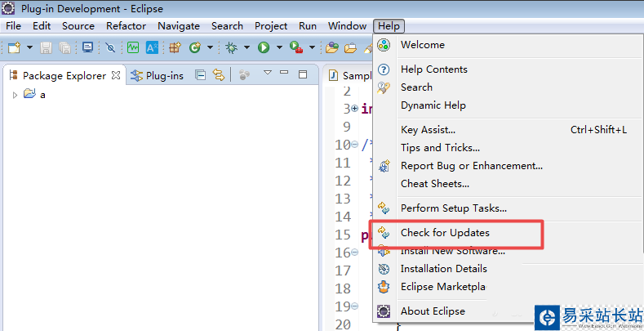This screenshot has width=644, height=331.
Task: Choose Search in the Help menu
Action: click(508, 87)
